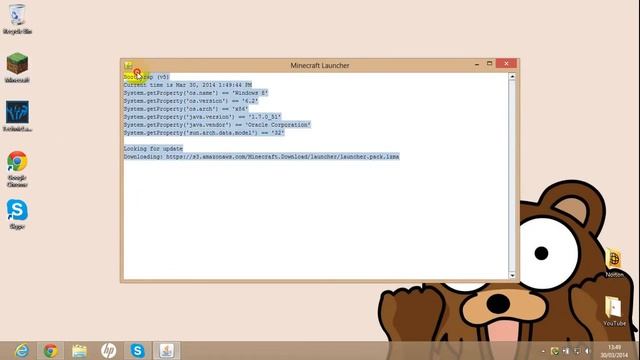Select the Norton desktop icon
Viewport: 640px width, 360px height.
point(614,262)
